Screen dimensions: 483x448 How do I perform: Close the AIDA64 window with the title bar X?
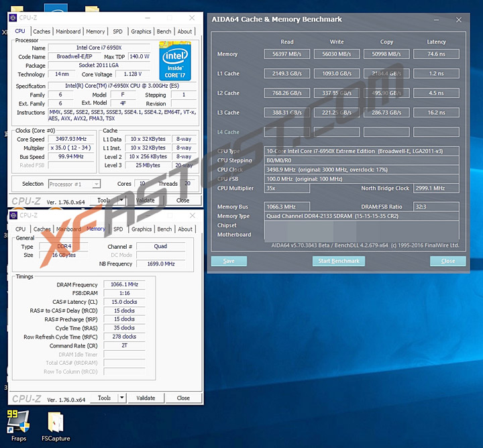pyautogui.click(x=459, y=19)
